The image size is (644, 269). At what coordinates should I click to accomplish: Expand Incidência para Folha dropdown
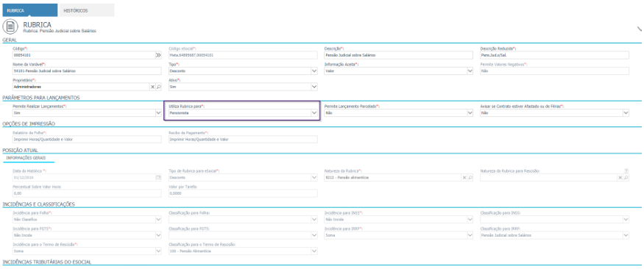(158, 220)
